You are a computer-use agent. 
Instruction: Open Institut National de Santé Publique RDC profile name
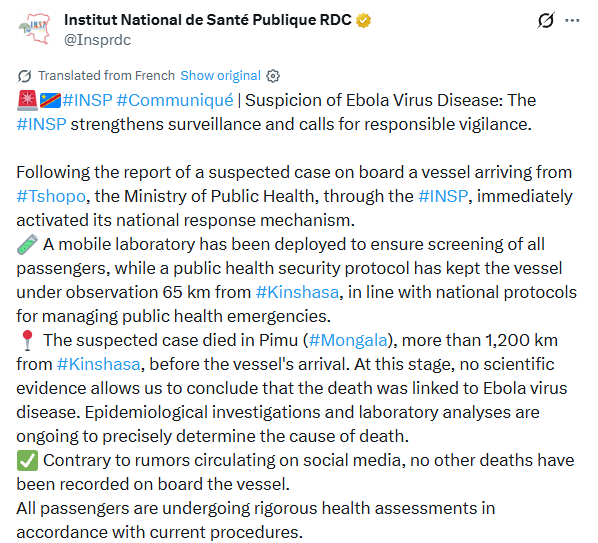(x=208, y=20)
